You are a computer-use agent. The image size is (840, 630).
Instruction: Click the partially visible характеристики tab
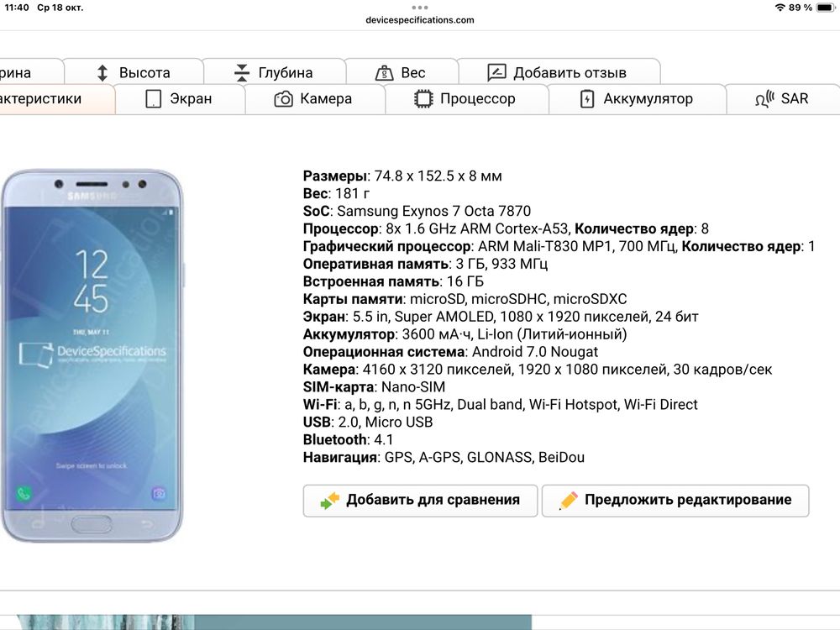(56, 99)
